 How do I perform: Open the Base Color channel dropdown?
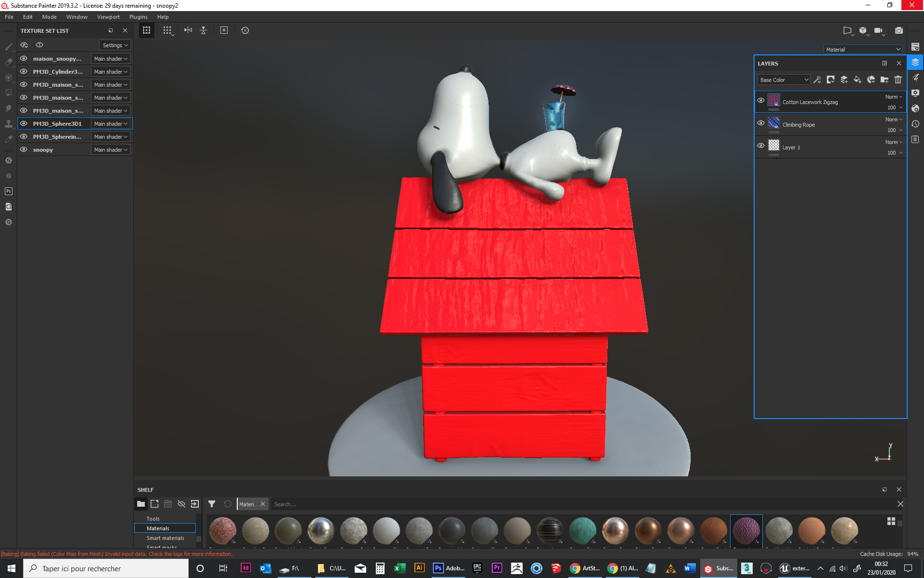tap(783, 79)
